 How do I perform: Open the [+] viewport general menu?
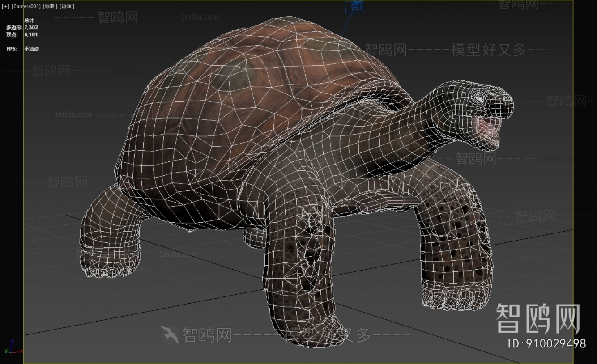coord(6,6)
